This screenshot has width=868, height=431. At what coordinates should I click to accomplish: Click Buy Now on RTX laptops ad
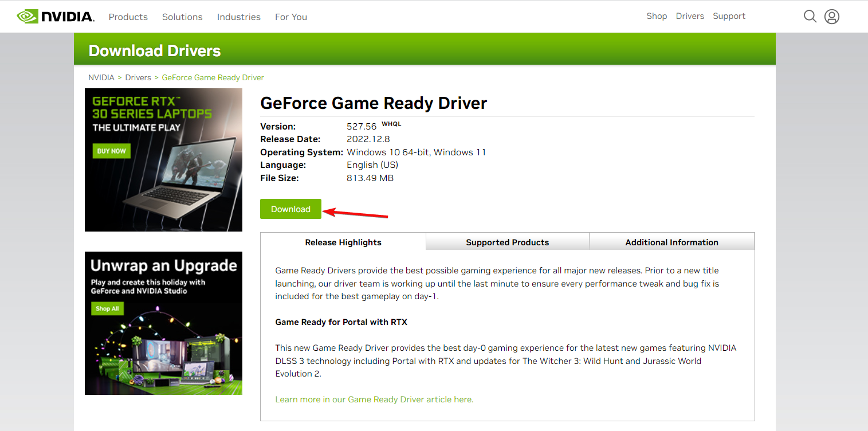coord(111,151)
